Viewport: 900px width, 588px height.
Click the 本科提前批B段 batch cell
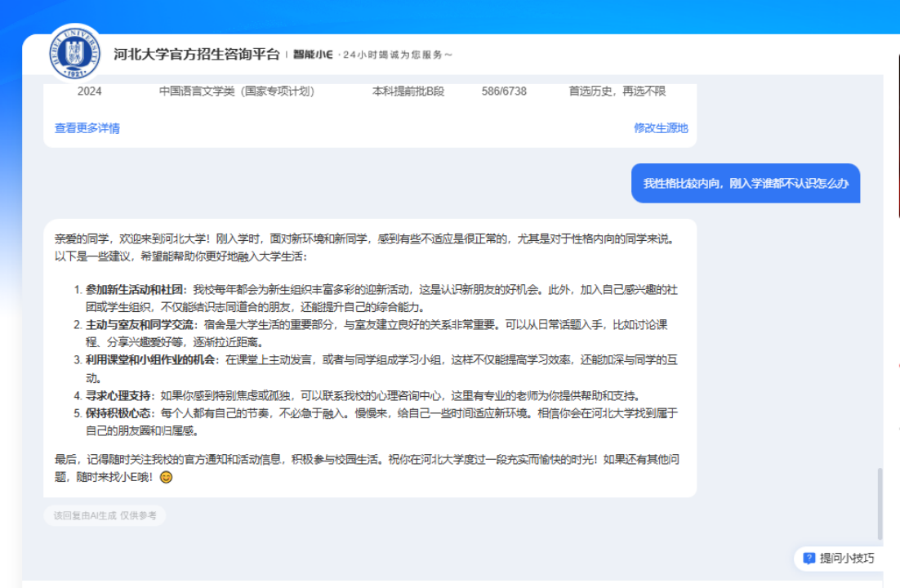(x=408, y=91)
